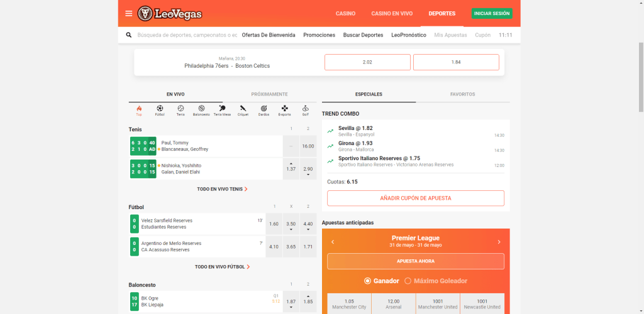Expand Todo en vivo Fútbol chevron link
The height and width of the screenshot is (314, 644).
point(222,267)
